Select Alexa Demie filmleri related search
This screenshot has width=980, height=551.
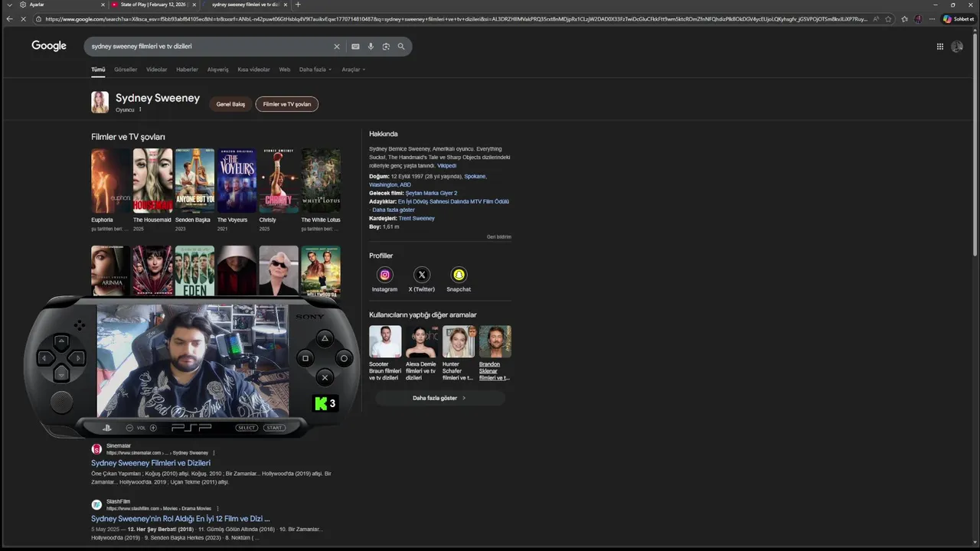click(421, 354)
